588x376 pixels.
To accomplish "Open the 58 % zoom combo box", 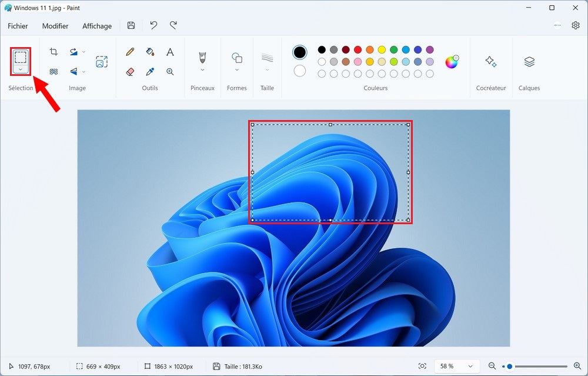I will click(457, 366).
